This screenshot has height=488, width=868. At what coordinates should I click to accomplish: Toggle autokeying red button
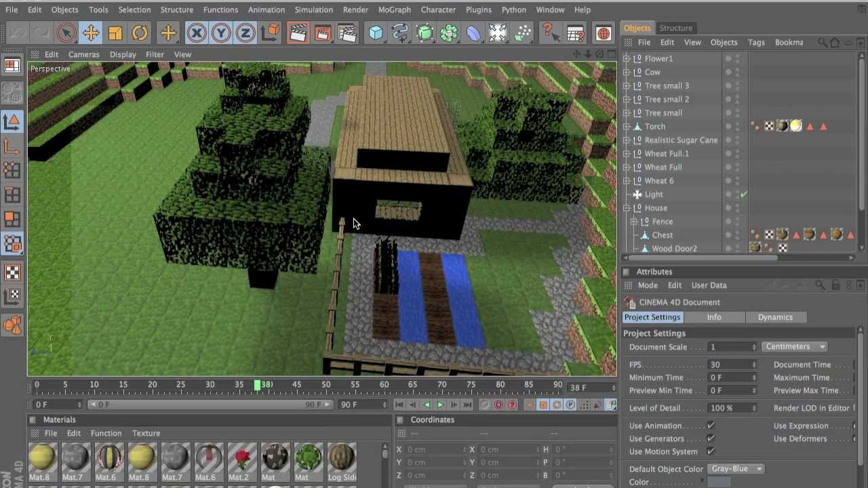[x=498, y=405]
